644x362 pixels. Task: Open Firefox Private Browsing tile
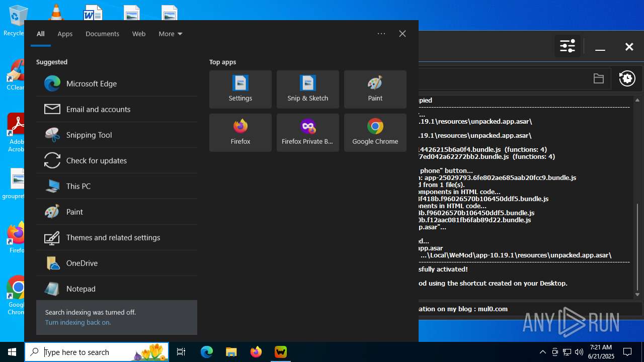pos(308,133)
